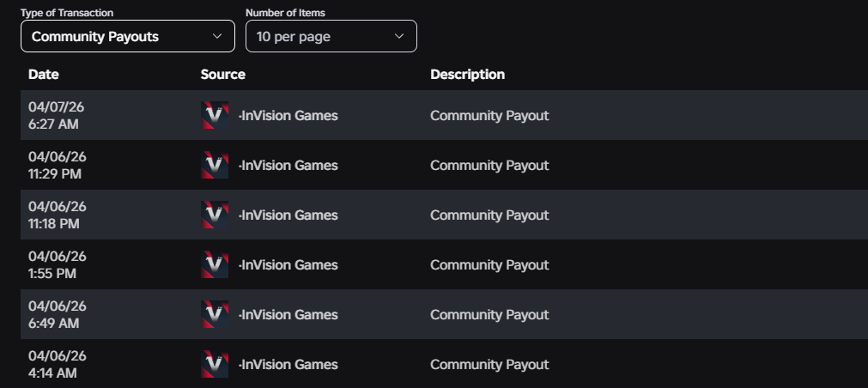Click the Date column header
The width and height of the screenshot is (868, 388).
click(x=44, y=74)
